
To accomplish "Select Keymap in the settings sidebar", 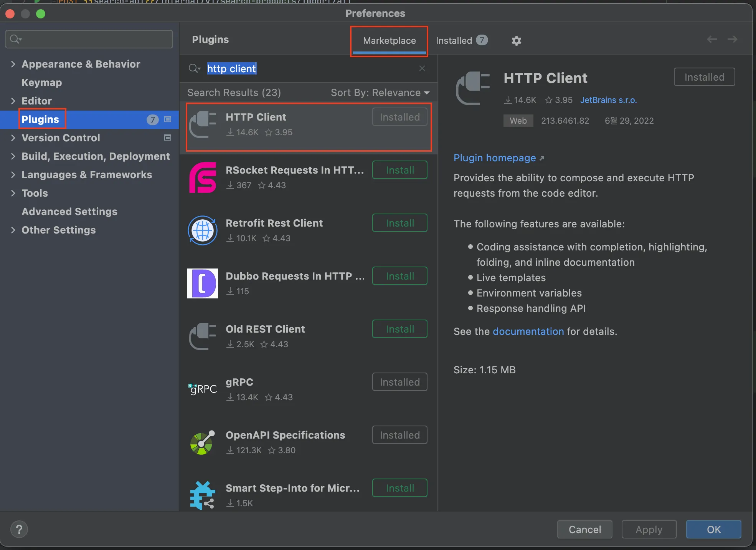I will point(41,82).
